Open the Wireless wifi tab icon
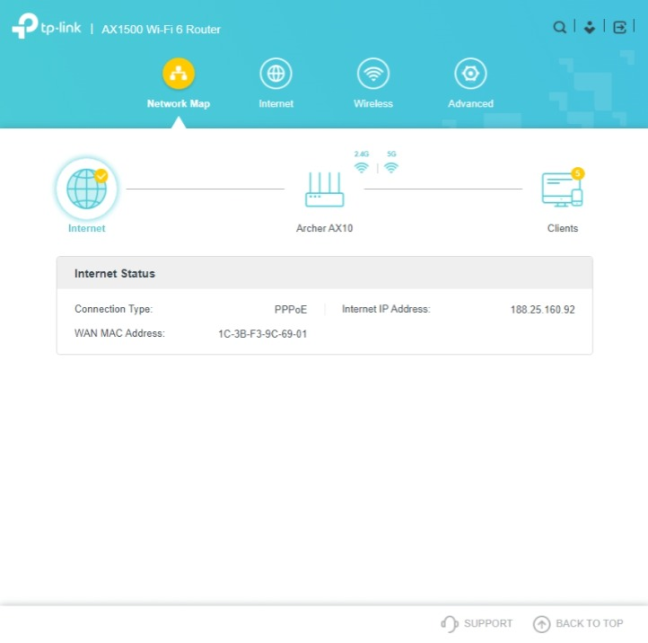This screenshot has width=648, height=643. [x=373, y=74]
